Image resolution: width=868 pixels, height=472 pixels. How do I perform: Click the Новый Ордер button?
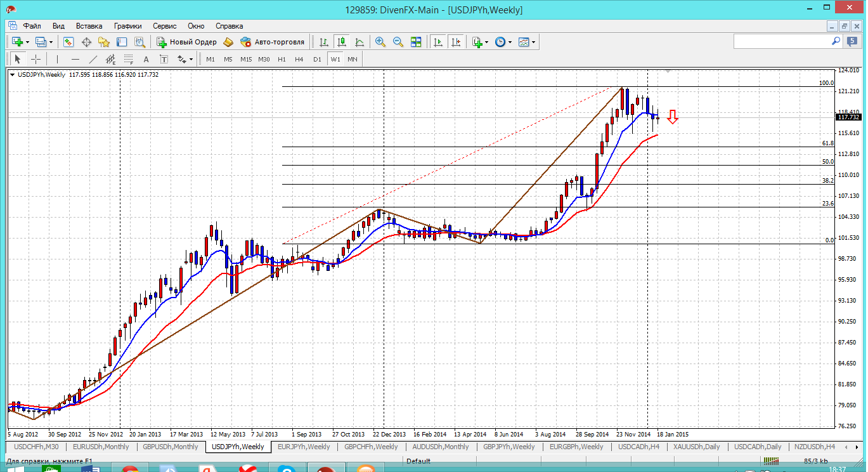(x=187, y=42)
